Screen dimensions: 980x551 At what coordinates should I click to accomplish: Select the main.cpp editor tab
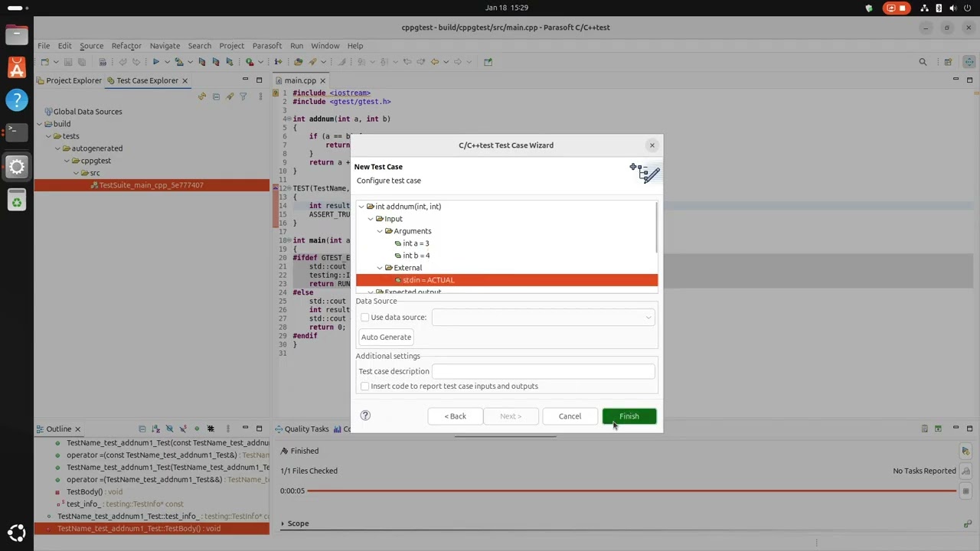[300, 80]
